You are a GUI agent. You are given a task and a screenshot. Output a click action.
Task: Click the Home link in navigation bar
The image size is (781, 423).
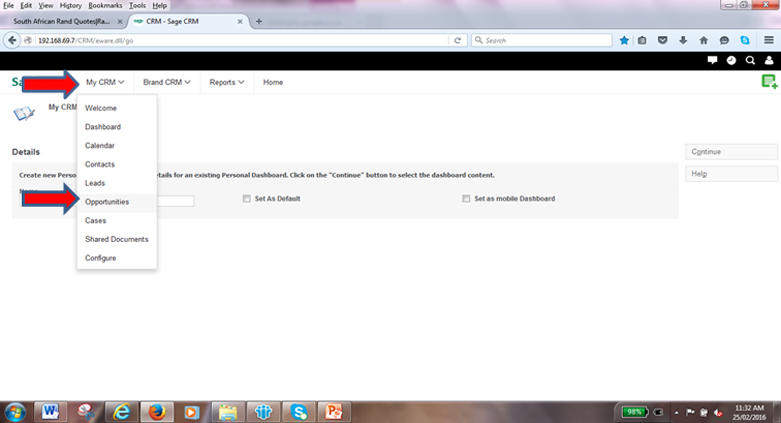[273, 82]
